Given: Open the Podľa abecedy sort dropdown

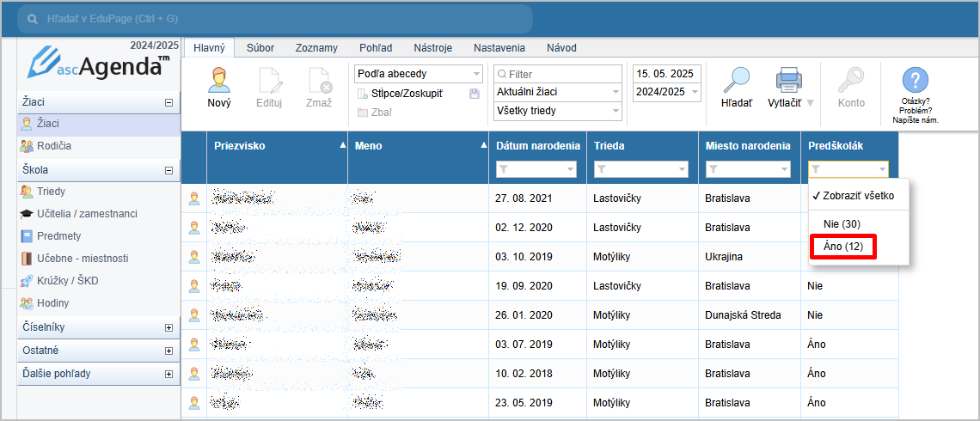Looking at the screenshot, I should (418, 74).
